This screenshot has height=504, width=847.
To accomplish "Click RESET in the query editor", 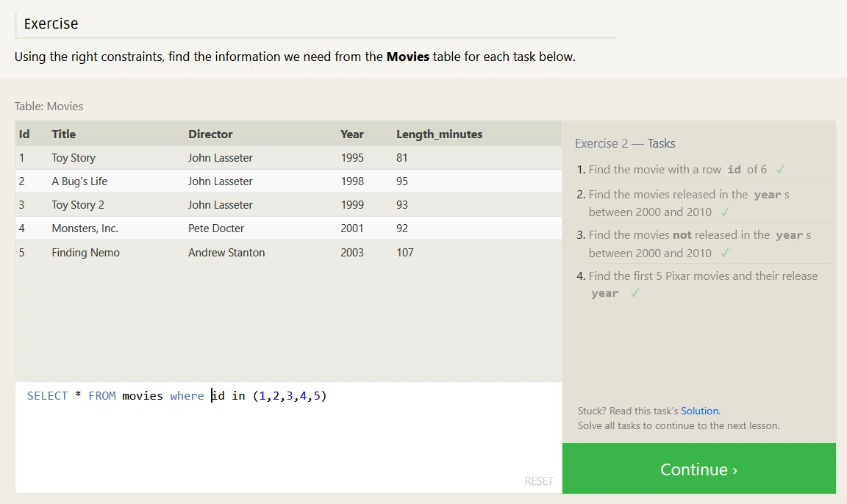I will click(x=538, y=480).
